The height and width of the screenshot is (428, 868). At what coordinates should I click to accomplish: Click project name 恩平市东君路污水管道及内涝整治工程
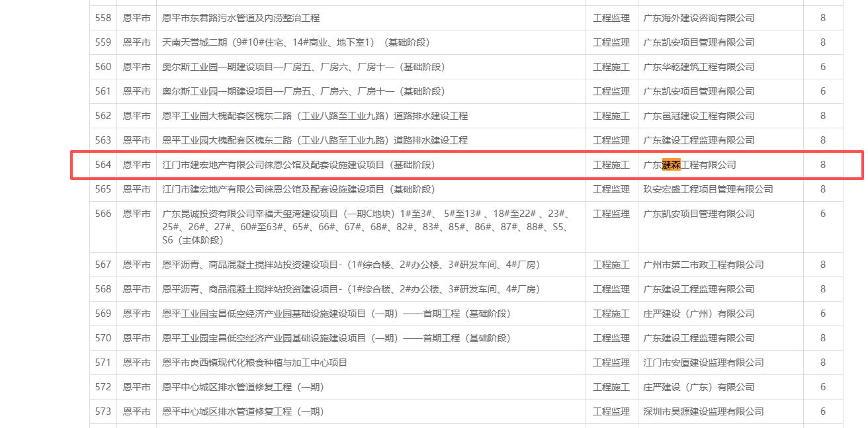(241, 18)
